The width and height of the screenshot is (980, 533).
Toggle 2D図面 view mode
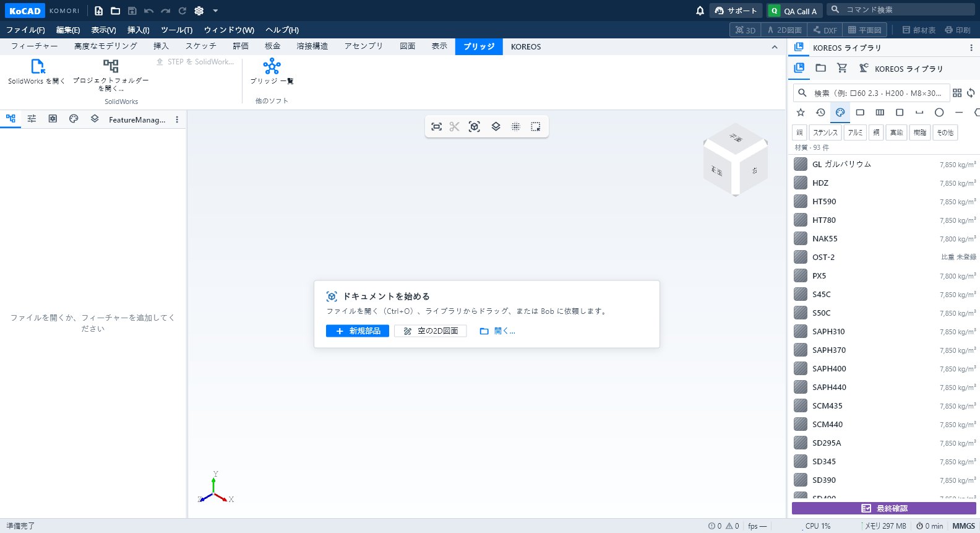click(784, 30)
